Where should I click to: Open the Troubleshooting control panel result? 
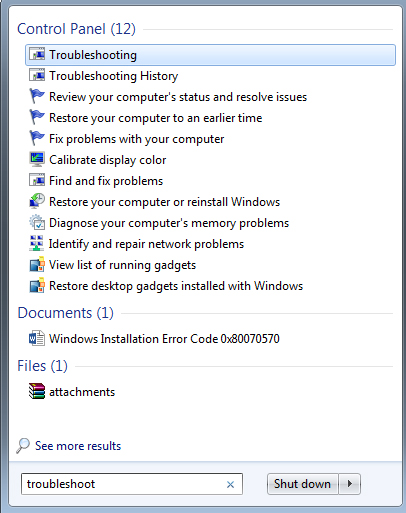pos(210,55)
